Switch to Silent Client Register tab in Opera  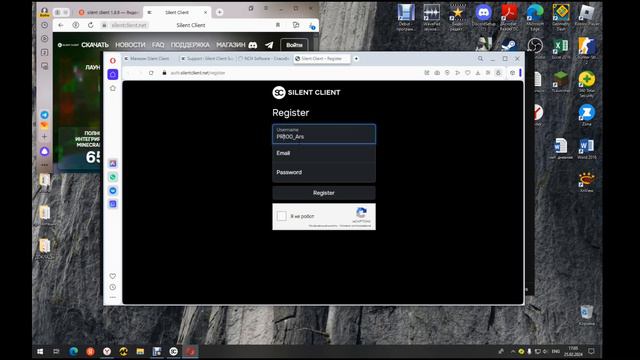pos(321,59)
